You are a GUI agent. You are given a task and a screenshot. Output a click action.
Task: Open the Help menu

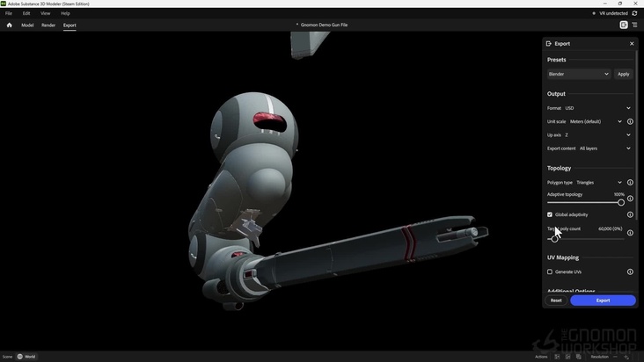pyautogui.click(x=65, y=13)
